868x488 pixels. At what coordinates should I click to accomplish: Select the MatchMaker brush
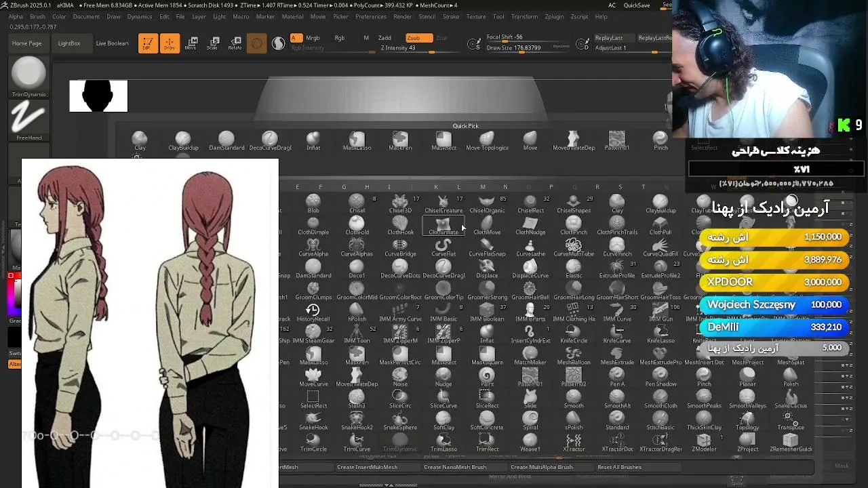[x=530, y=356]
